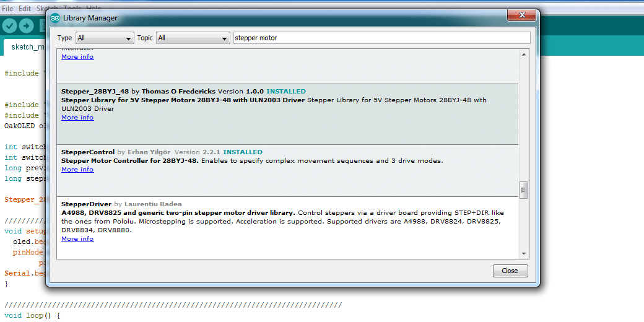Focus the 'stepper motor' search field

[381, 38]
